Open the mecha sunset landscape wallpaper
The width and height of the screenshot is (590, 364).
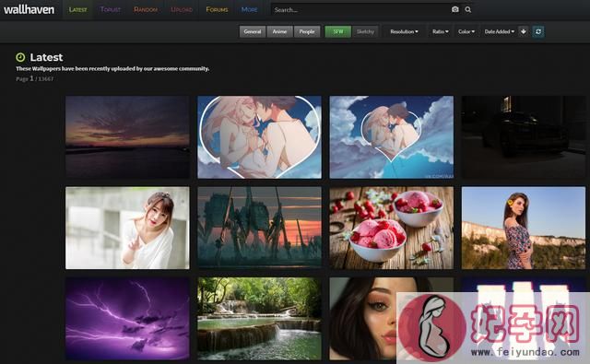pyautogui.click(x=260, y=228)
